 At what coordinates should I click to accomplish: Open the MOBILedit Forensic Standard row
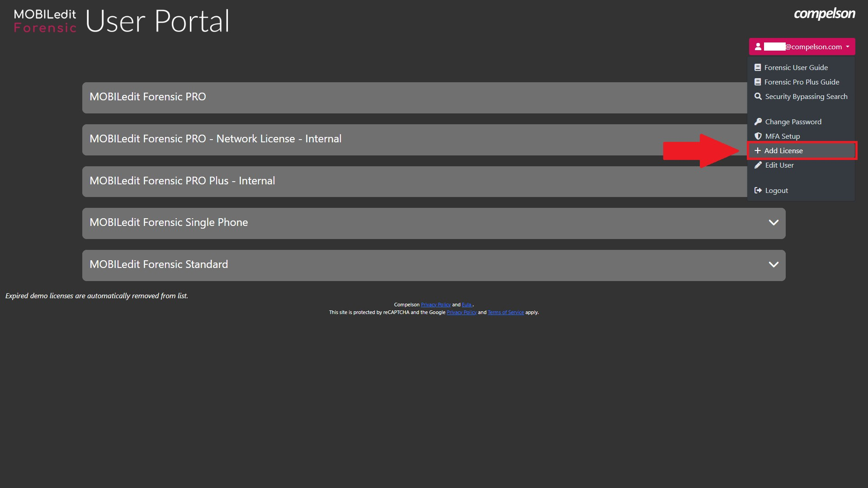click(434, 265)
